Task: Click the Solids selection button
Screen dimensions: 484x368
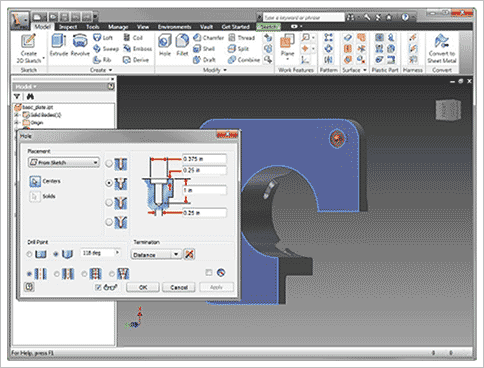Action: (35, 196)
